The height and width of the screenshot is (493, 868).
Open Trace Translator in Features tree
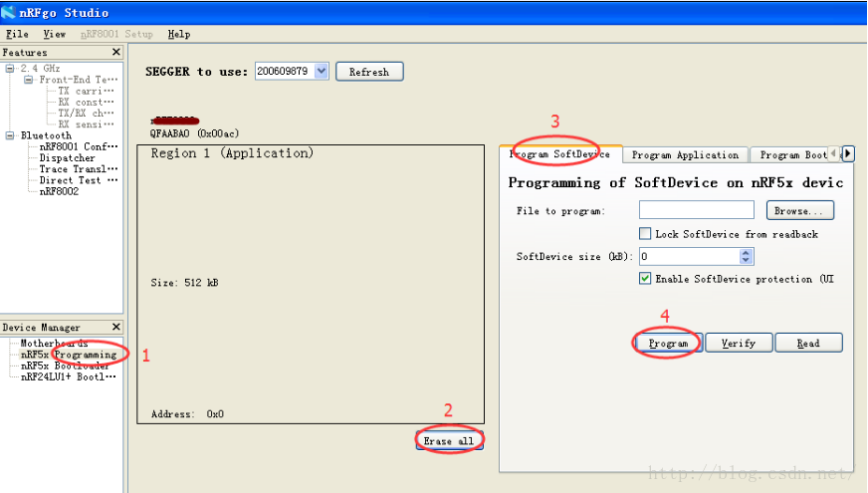coord(78,169)
